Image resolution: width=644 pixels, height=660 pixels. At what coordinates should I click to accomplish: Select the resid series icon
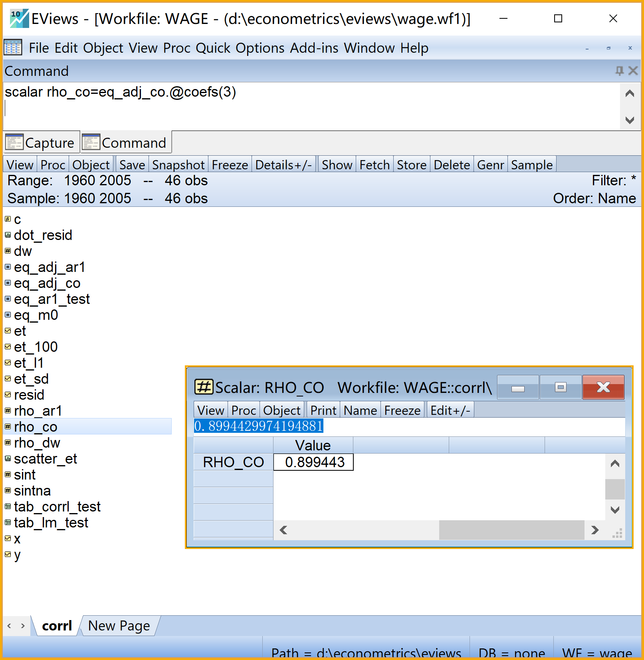click(8, 394)
